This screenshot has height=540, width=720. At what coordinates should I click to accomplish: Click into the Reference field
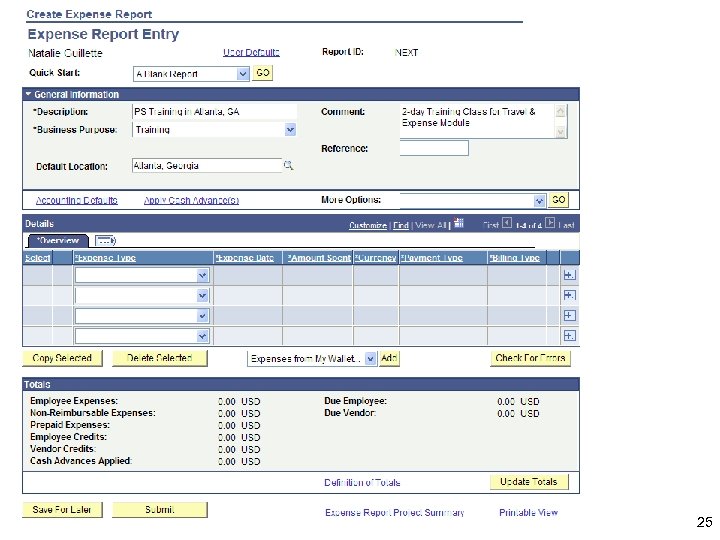[434, 148]
